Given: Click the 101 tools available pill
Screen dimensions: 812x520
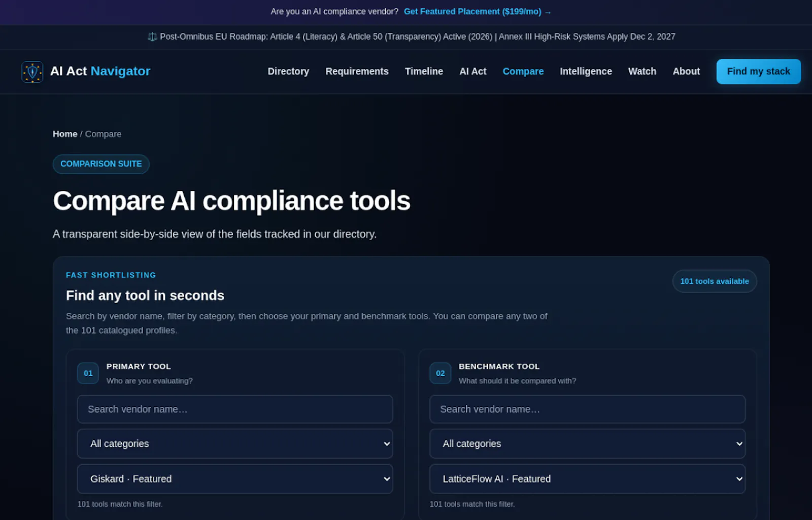Looking at the screenshot, I should [x=714, y=281].
